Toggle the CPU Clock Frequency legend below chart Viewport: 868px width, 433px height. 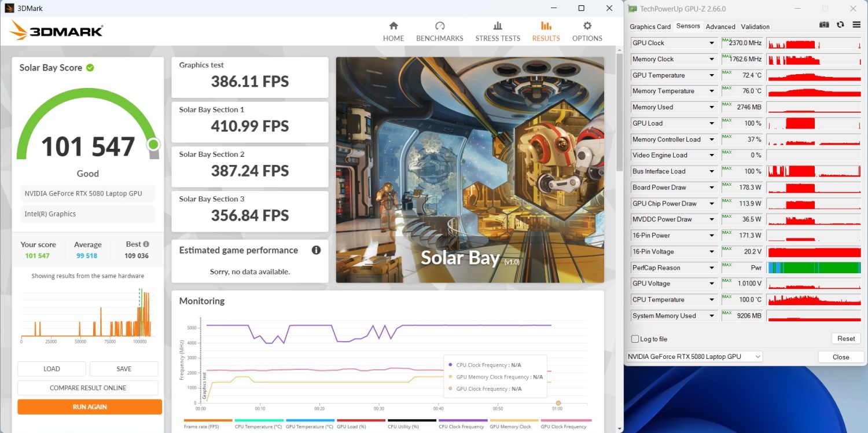(462, 424)
